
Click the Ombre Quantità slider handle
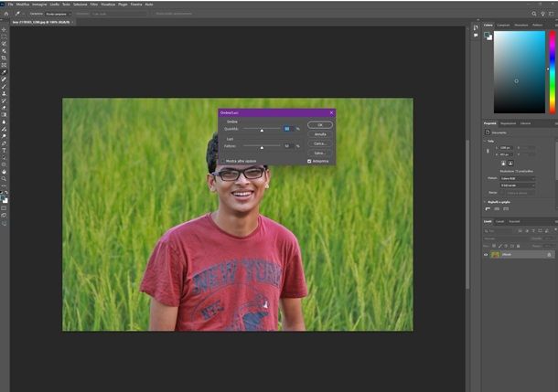click(263, 131)
